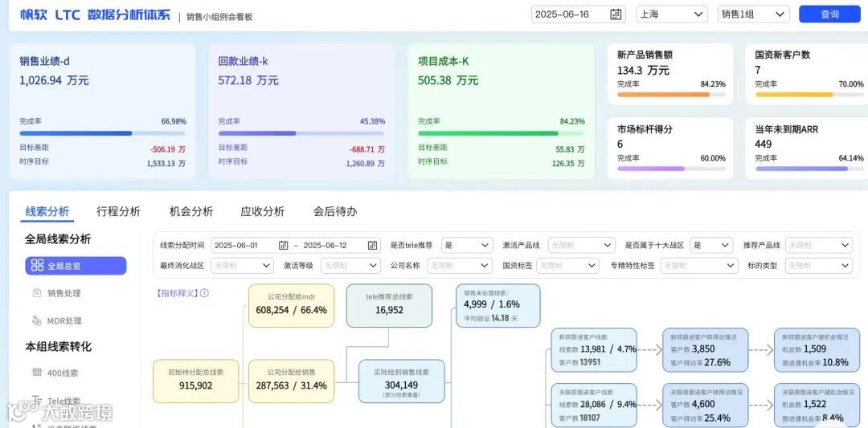Click the calendar icon for start date 2025-06-01
Screen dimensions: 868x428
(x=284, y=245)
